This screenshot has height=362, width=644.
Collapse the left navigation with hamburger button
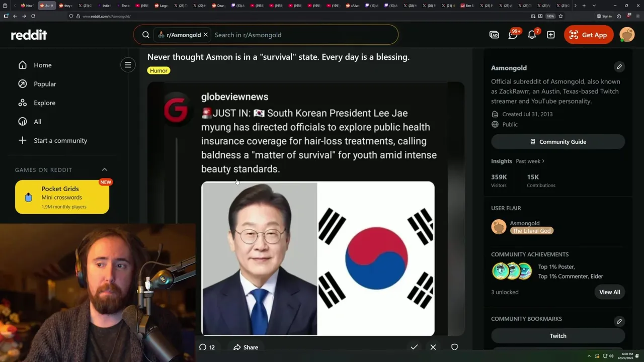tap(128, 65)
